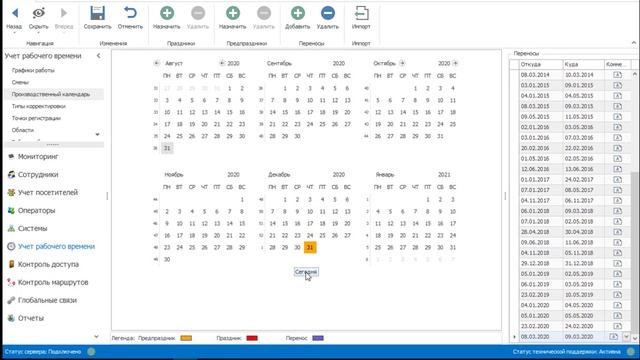Add a transfer with Добавить icon
The image size is (640, 360).
click(x=298, y=13)
